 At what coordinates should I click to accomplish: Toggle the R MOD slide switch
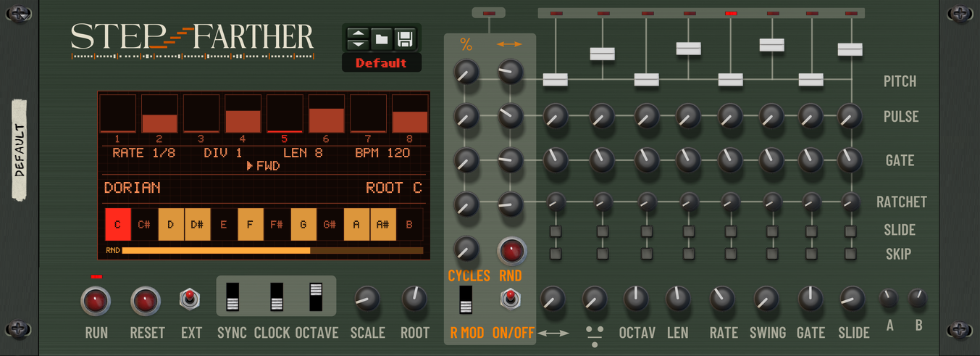[466, 300]
